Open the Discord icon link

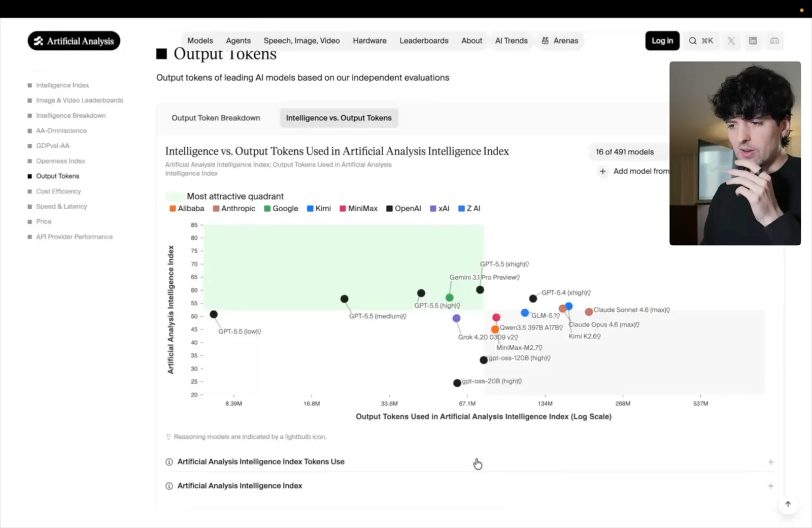[x=774, y=41]
